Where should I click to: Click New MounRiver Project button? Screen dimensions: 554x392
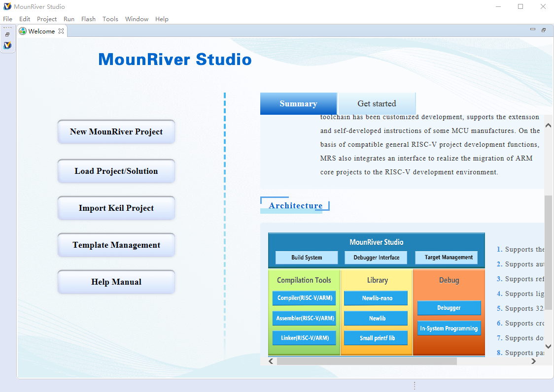(116, 131)
